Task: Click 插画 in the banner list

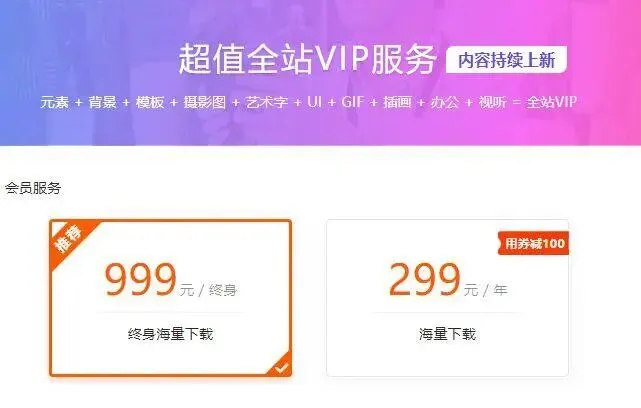Action: [x=397, y=102]
